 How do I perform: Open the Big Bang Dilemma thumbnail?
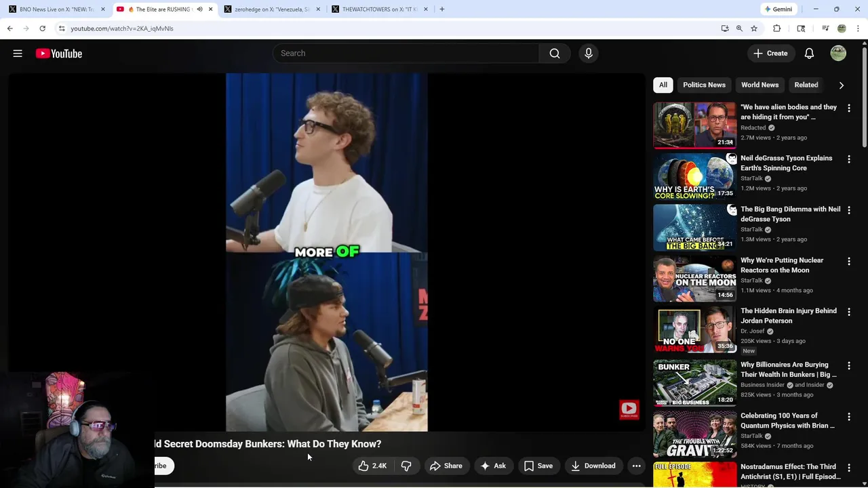tap(694, 227)
